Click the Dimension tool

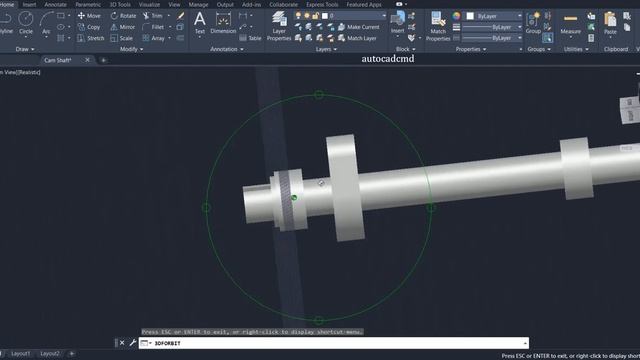click(x=223, y=22)
